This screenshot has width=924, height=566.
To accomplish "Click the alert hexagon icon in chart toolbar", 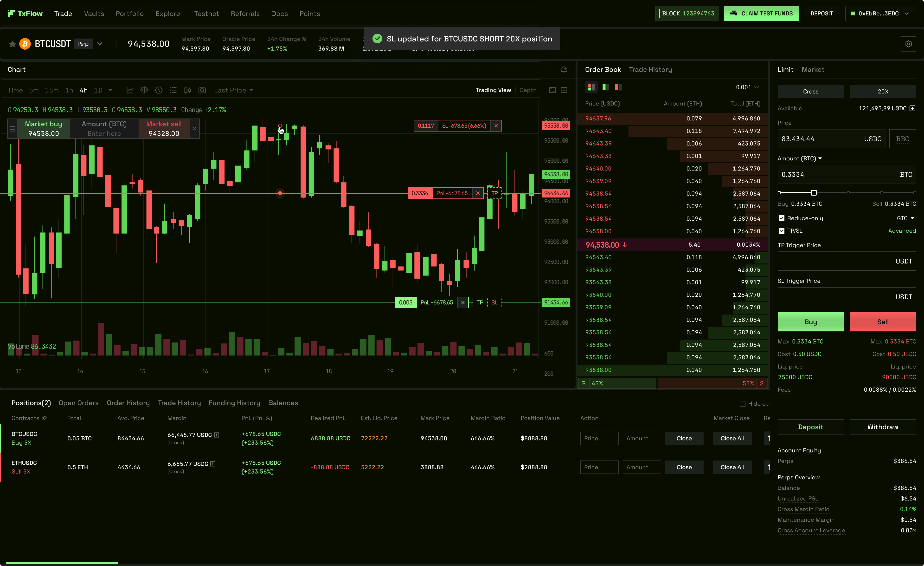I will pos(159,90).
